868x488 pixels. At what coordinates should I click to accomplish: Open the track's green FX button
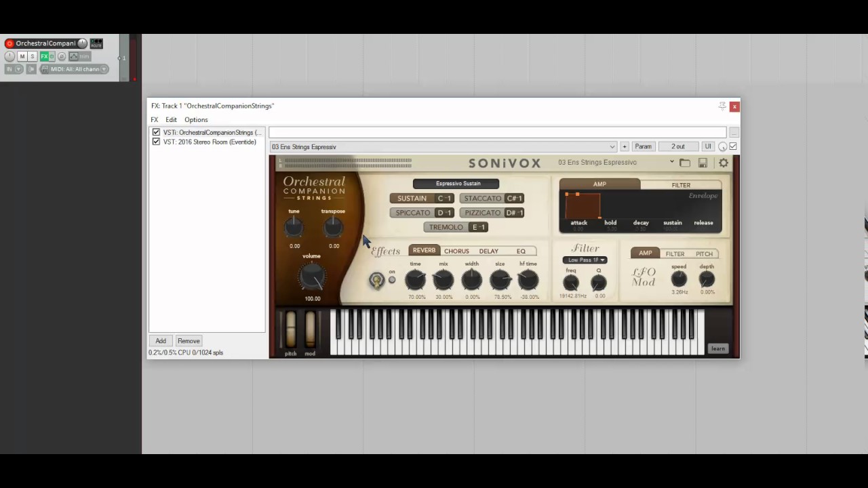[x=44, y=56]
